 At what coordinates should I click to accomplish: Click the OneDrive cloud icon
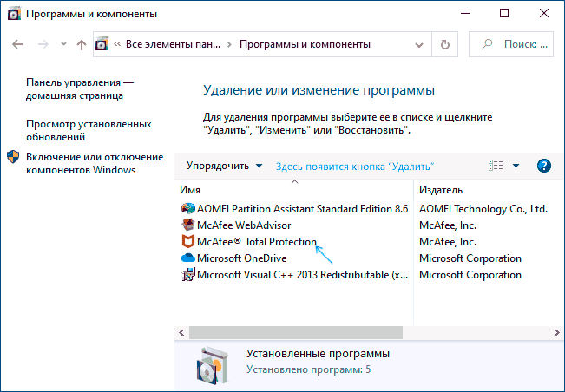click(187, 258)
